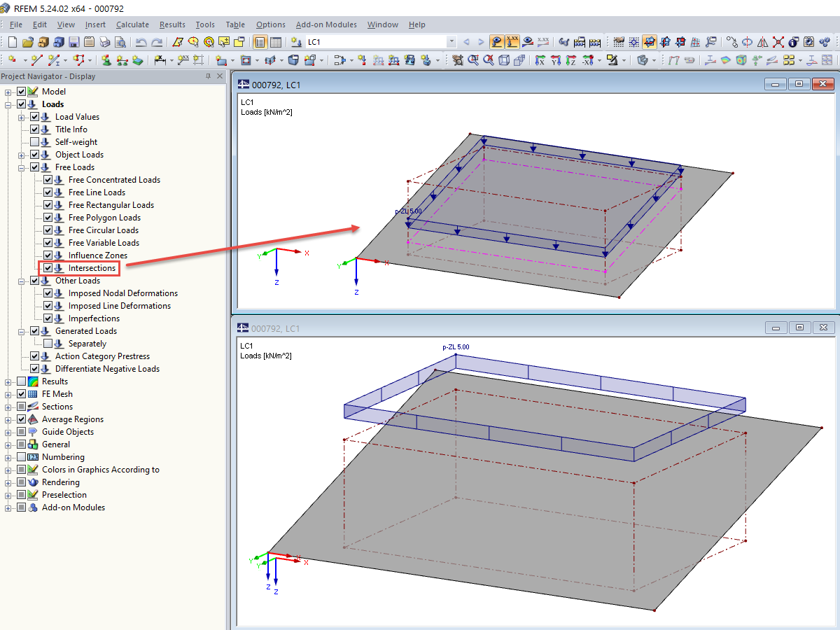Select Colors in Graphics According to item
Image resolution: width=840 pixels, height=630 pixels.
[101, 470]
